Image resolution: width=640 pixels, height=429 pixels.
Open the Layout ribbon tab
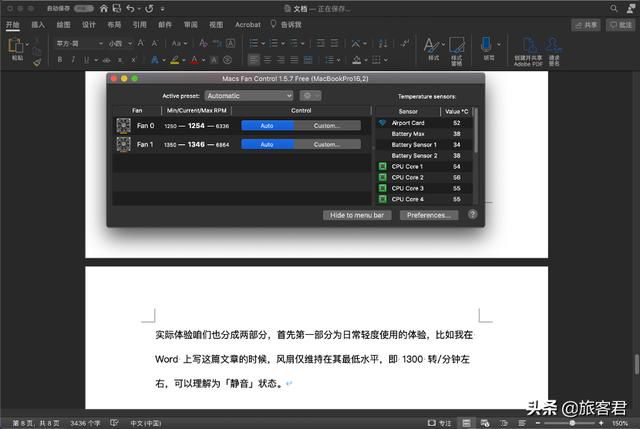pos(114,25)
